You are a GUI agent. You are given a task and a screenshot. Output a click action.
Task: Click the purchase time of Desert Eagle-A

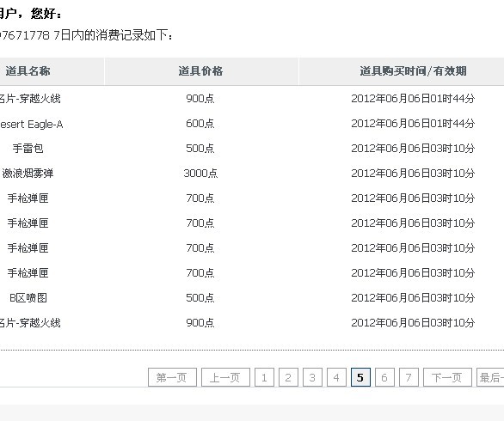point(413,124)
